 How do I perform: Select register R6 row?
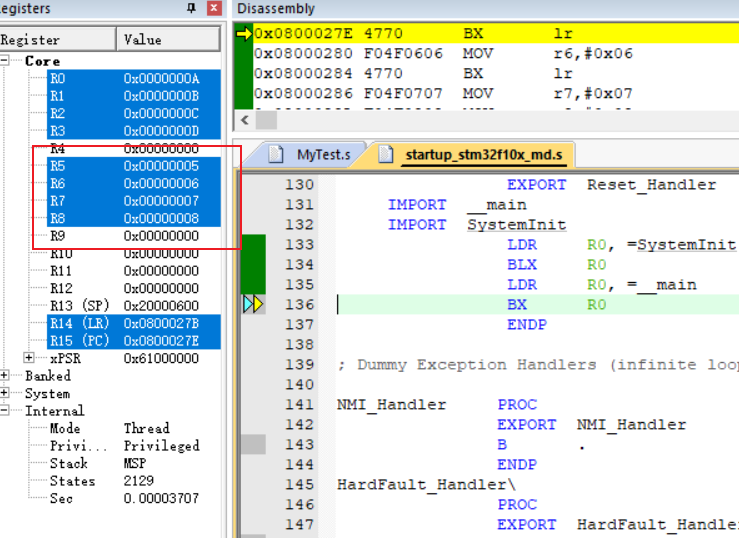[x=134, y=183]
